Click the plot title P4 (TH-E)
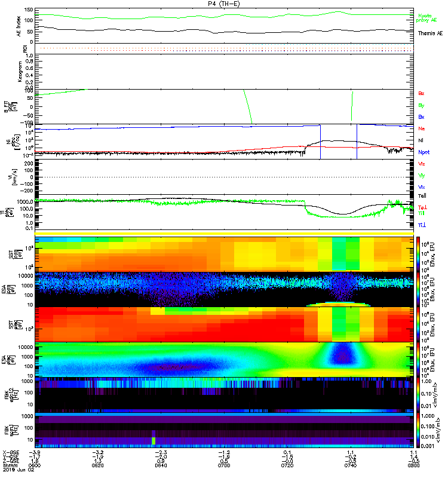448x478 pixels. click(224, 4)
